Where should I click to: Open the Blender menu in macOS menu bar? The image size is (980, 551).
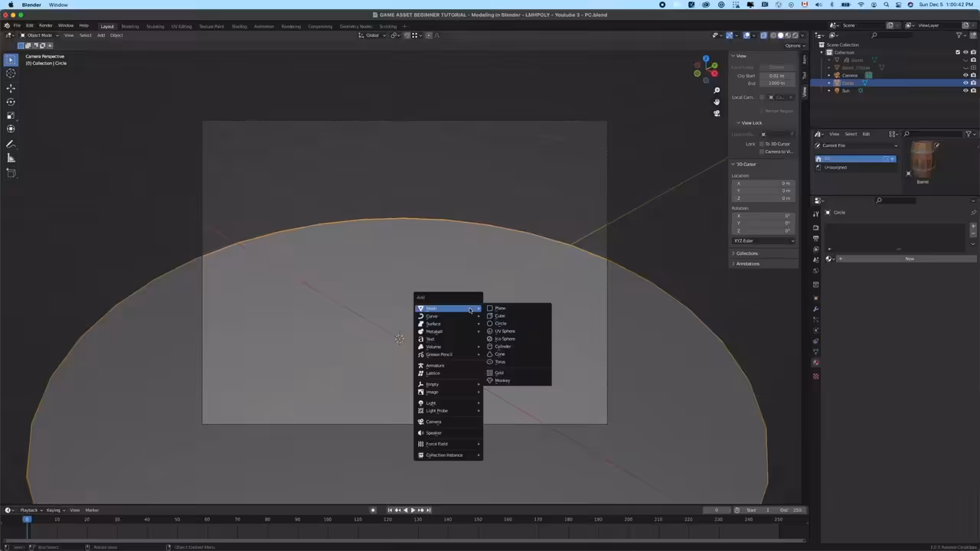click(x=31, y=5)
